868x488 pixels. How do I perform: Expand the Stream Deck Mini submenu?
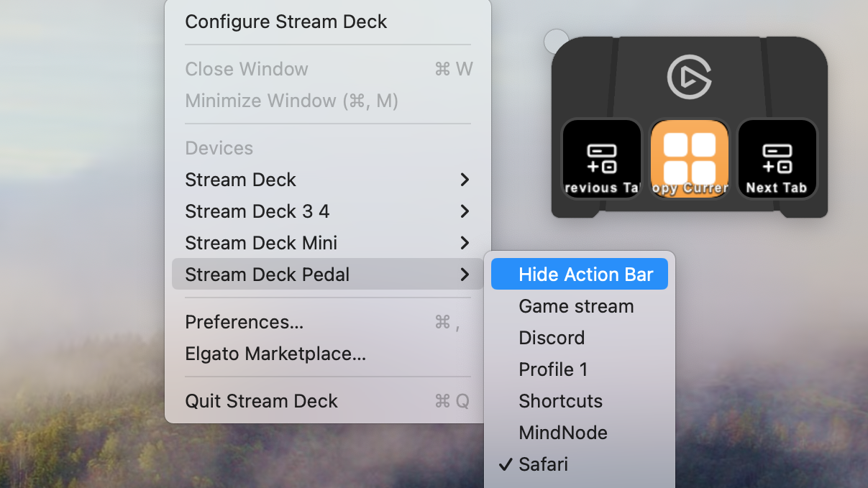coord(328,243)
